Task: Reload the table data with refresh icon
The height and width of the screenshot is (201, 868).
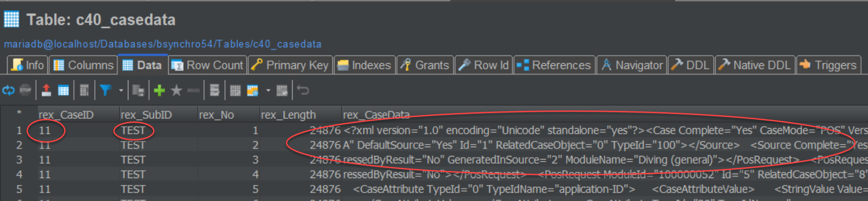Action: [x=8, y=91]
